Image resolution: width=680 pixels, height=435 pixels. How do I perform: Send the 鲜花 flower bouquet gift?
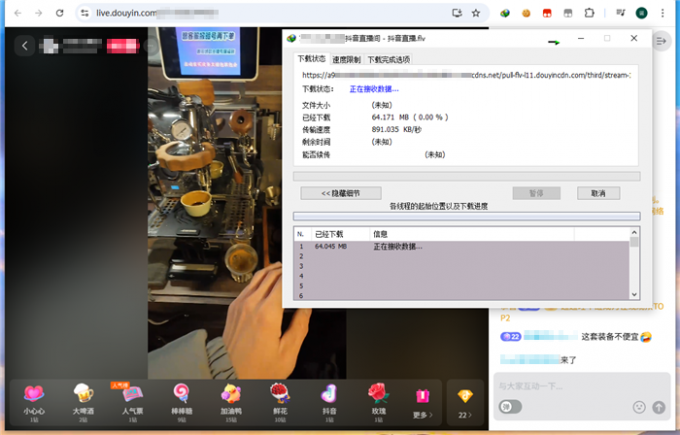pos(280,402)
